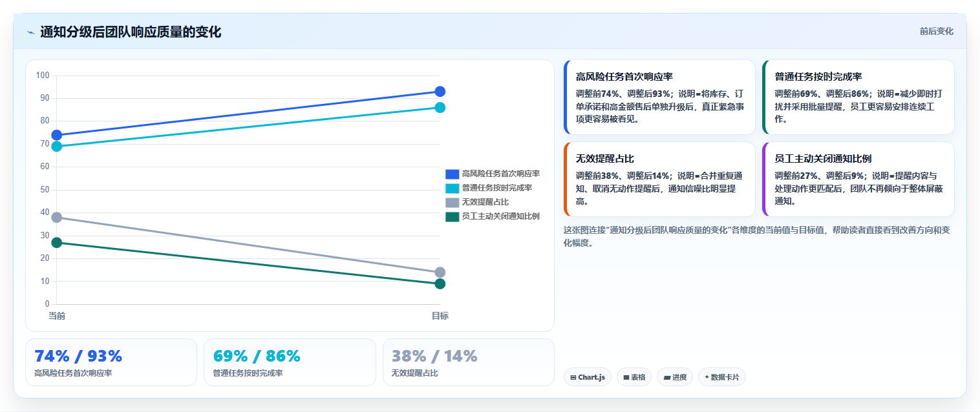Click the 前后变化 label in header
Viewport: 980px width, 412px height.
tap(936, 32)
